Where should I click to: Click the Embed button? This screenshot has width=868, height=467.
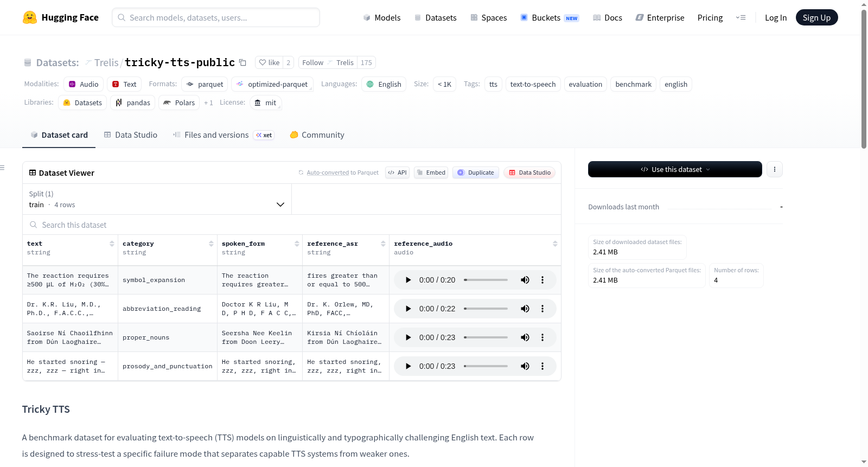(x=431, y=172)
